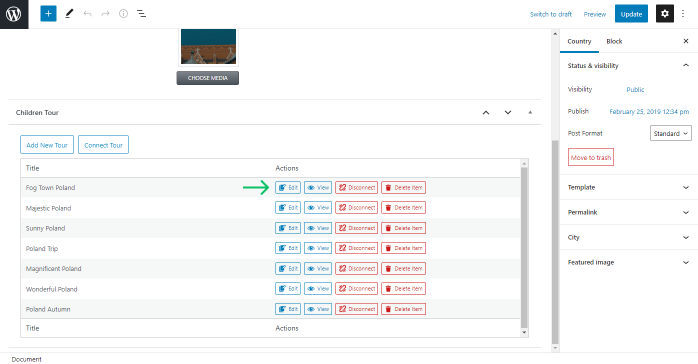Viewport: 698px width, 364px height.
Task: Select the Country tab
Action: 579,41
